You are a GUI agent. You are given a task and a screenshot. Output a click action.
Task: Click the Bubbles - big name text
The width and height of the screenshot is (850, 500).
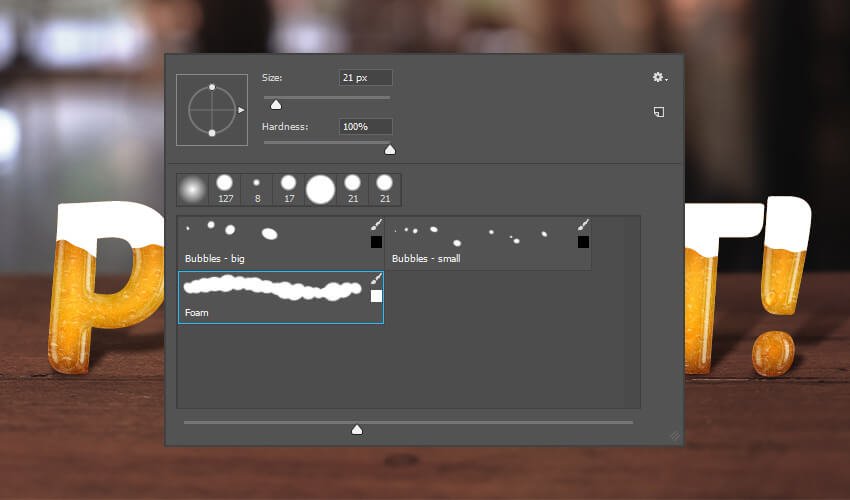click(x=215, y=259)
